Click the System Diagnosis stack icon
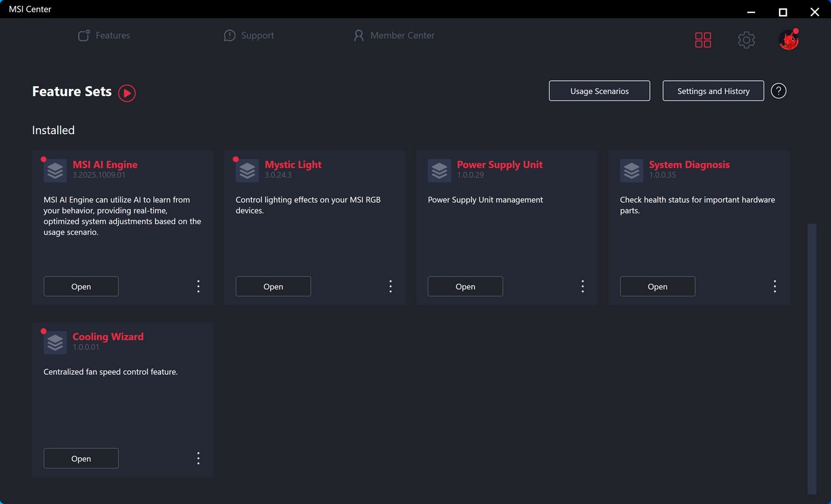 click(632, 171)
